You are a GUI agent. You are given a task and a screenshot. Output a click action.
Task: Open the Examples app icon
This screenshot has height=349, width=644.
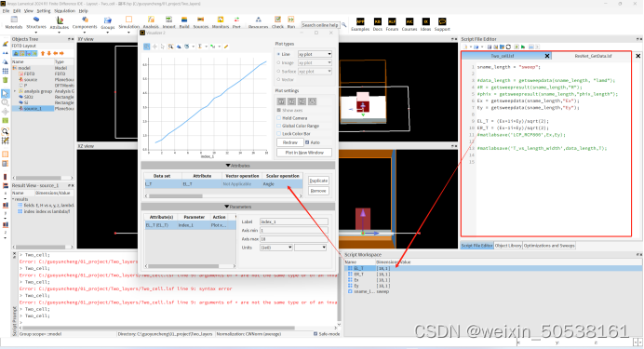(x=360, y=21)
